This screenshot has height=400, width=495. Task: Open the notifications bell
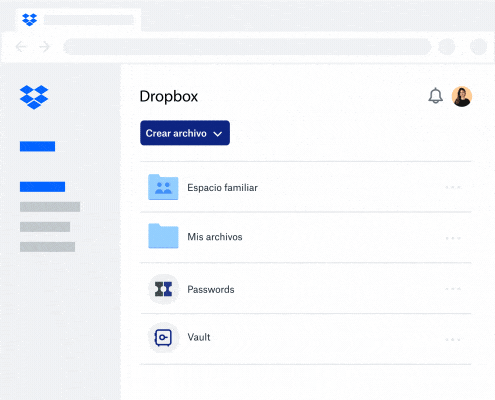[x=435, y=96]
